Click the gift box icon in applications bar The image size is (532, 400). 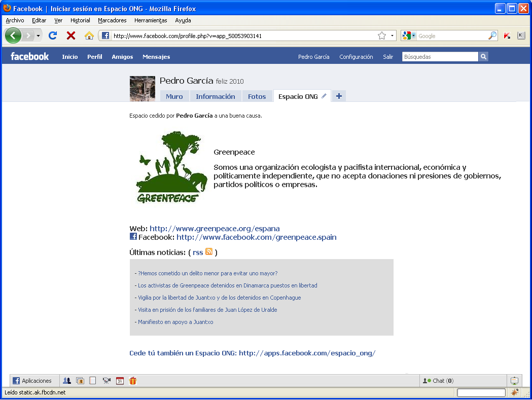tap(133, 381)
